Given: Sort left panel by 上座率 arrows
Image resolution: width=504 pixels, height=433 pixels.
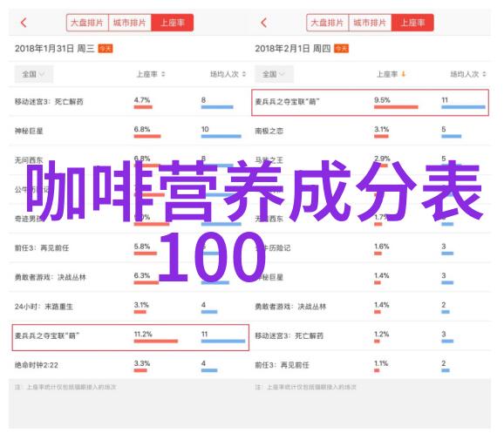Looking at the screenshot, I should (163, 74).
